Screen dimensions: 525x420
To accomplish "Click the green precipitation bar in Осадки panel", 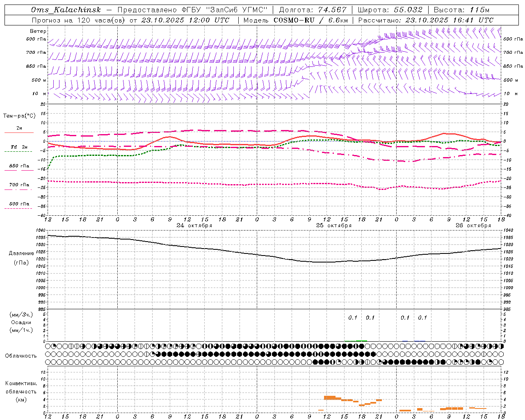I will [x=361, y=340].
